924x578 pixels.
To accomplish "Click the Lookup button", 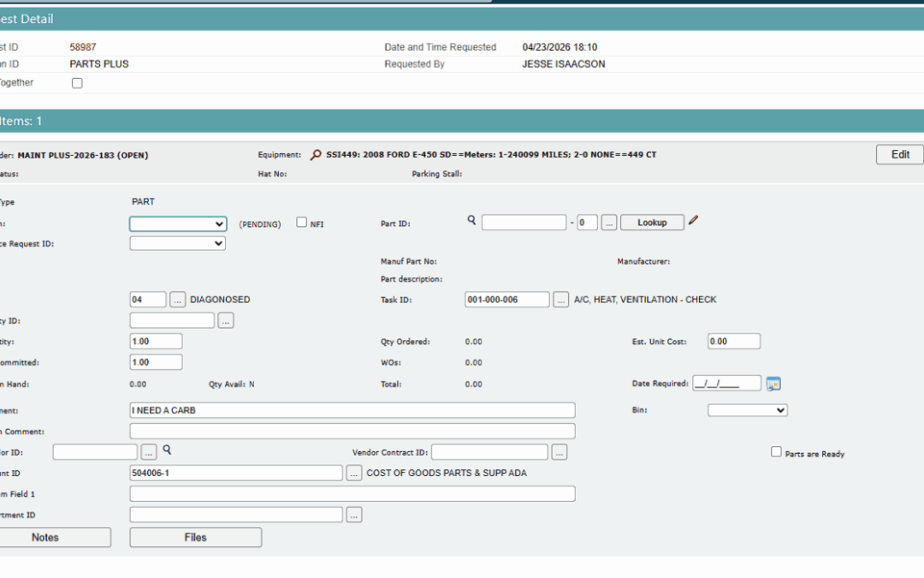I will [652, 223].
